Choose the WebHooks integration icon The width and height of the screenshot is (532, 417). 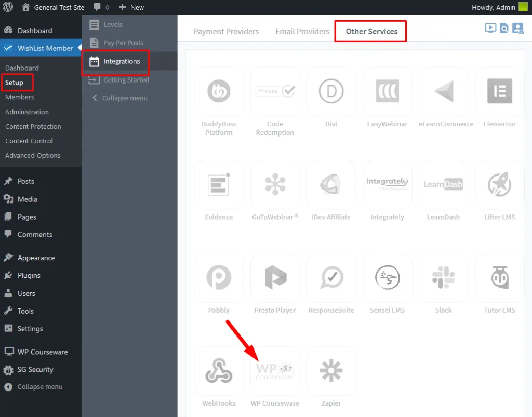coord(219,371)
